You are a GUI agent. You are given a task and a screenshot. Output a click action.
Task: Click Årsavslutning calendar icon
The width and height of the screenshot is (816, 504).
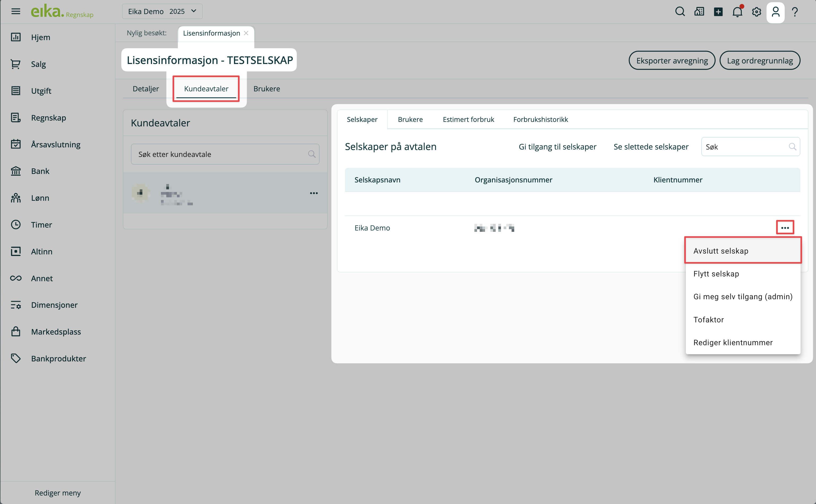16,144
